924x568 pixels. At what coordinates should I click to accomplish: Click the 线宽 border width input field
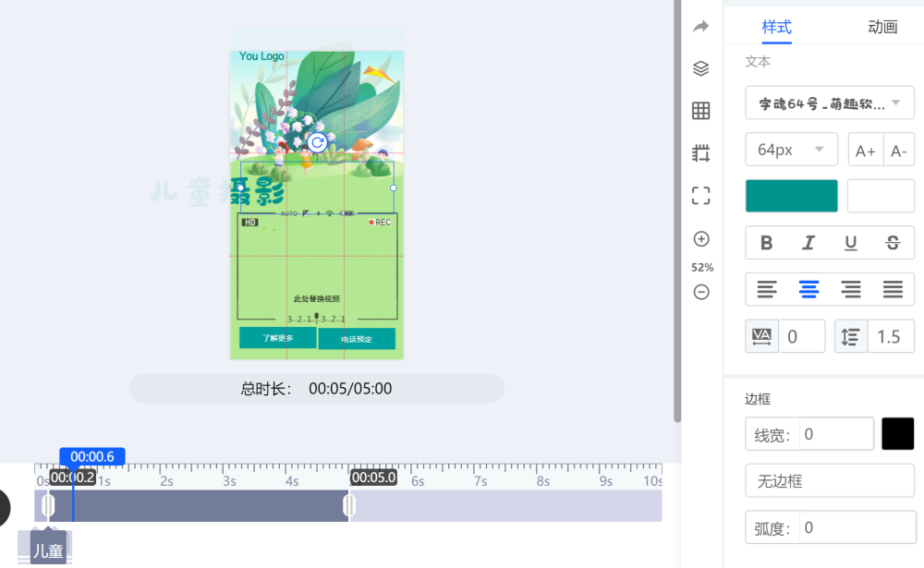click(835, 434)
